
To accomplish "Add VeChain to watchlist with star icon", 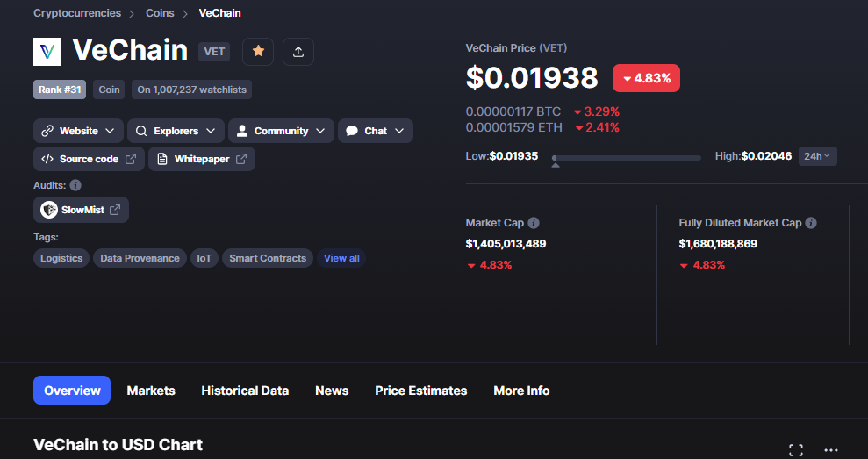I will tap(258, 52).
